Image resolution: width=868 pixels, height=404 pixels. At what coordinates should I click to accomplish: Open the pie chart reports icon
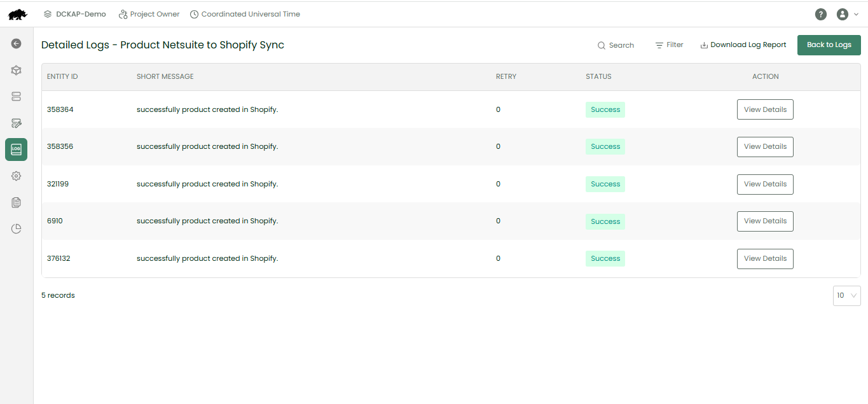coord(17,229)
